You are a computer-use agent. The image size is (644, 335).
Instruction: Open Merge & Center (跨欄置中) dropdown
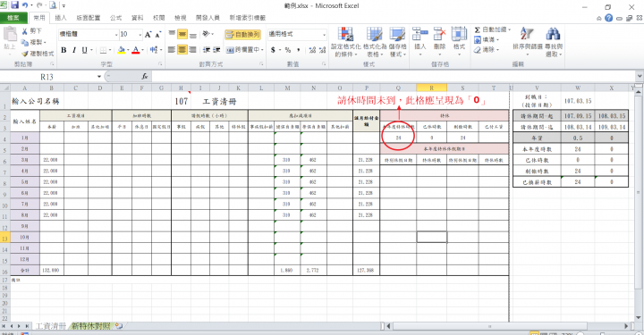pos(262,50)
